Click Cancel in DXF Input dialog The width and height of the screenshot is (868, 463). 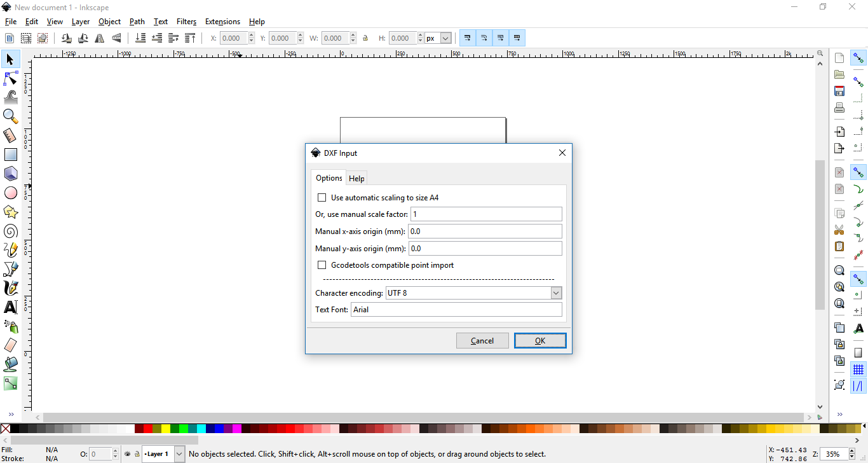pyautogui.click(x=482, y=341)
